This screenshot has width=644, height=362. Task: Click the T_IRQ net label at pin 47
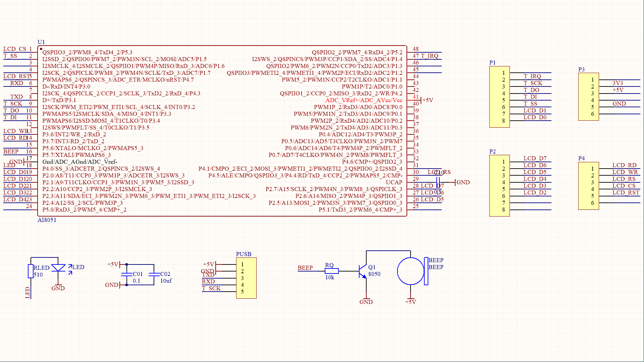click(429, 56)
